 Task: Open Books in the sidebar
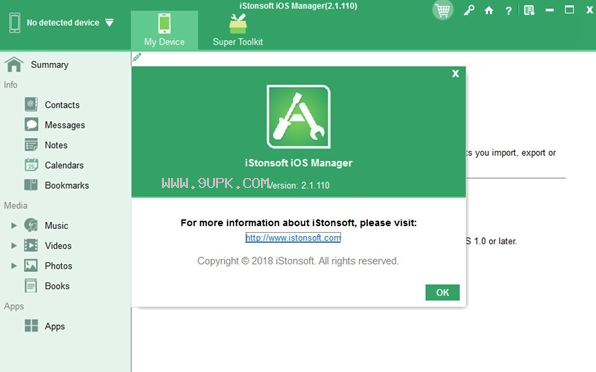57,286
